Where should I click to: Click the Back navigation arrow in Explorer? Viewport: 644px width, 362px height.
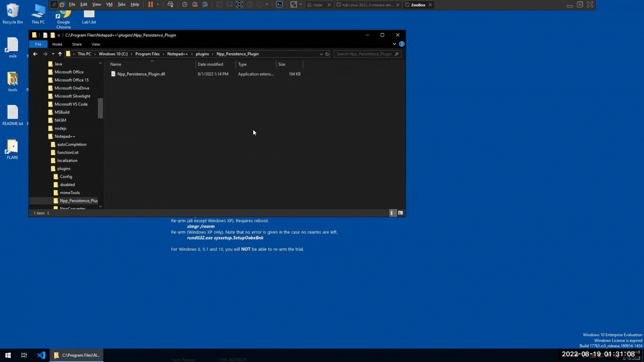tap(35, 54)
